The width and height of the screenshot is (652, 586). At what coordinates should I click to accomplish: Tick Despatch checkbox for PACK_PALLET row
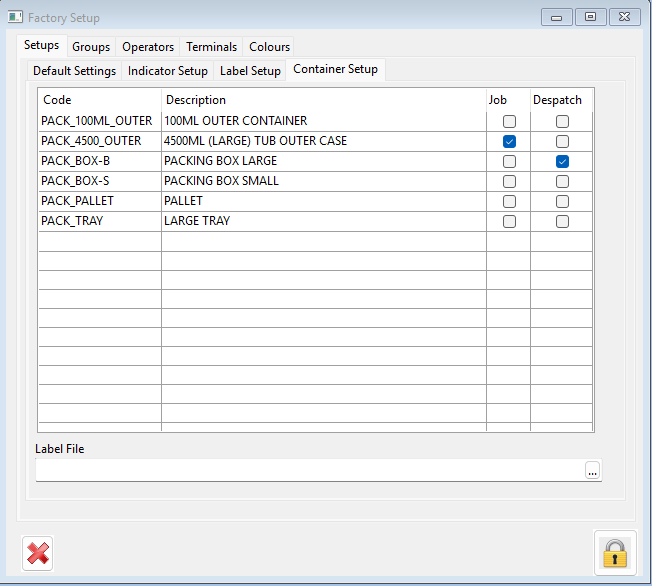562,201
